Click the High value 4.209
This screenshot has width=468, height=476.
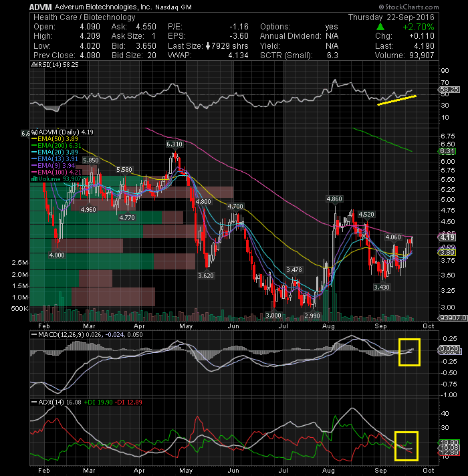[90, 36]
